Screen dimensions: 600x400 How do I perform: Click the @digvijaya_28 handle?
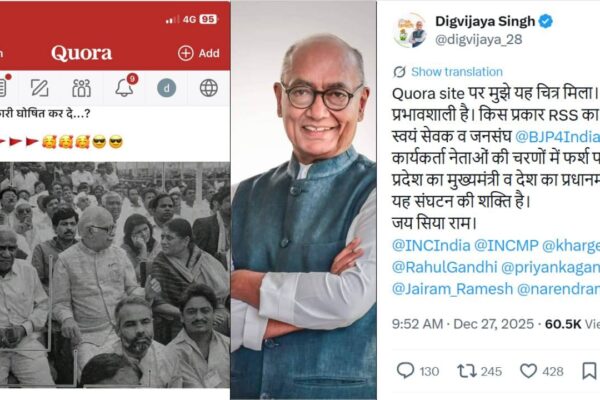pyautogui.click(x=478, y=39)
